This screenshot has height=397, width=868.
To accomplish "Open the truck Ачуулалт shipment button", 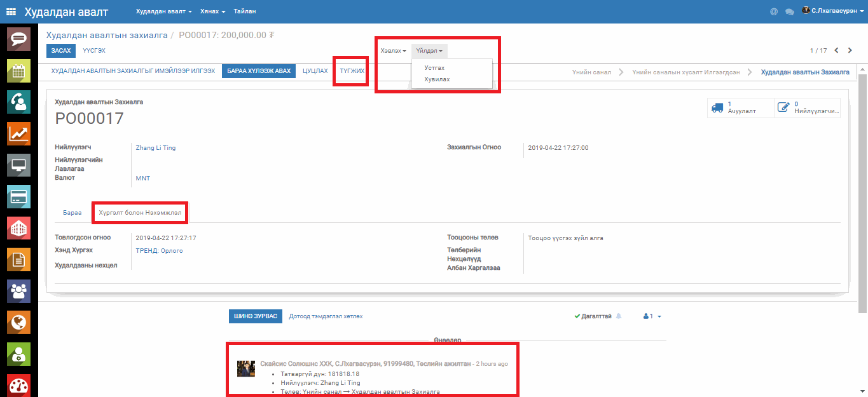I will point(740,107).
